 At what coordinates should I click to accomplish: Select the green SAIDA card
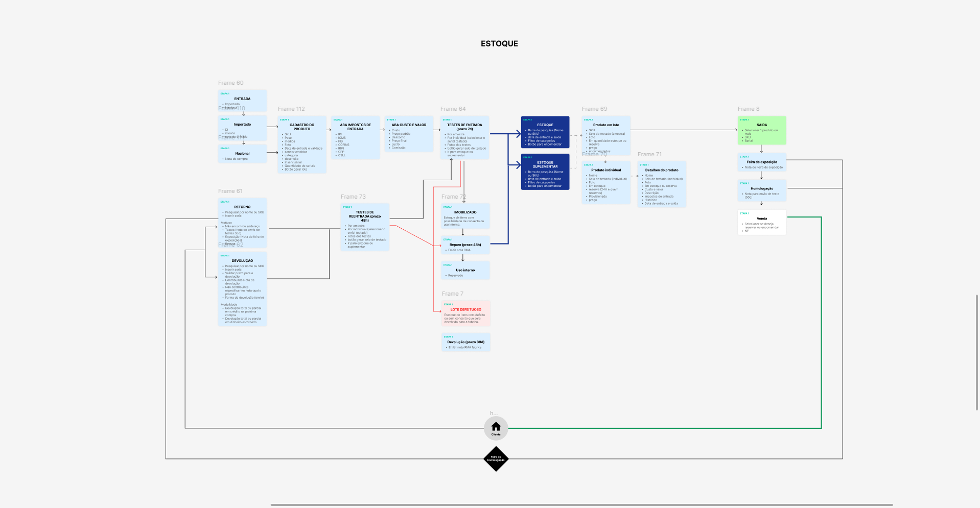[761, 130]
